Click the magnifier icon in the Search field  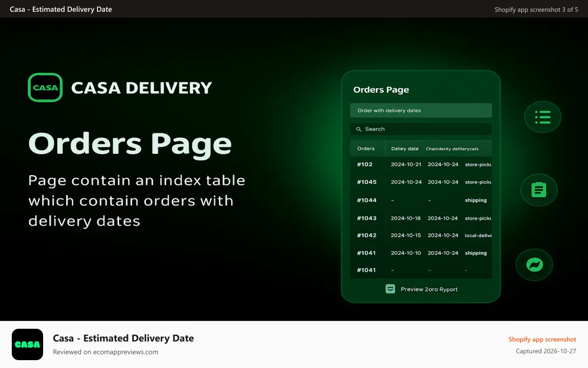pos(359,129)
